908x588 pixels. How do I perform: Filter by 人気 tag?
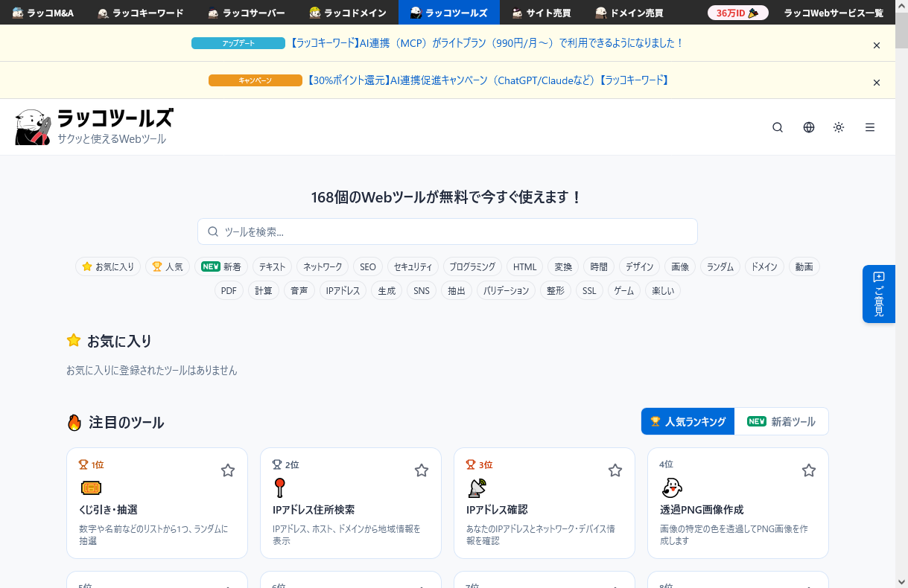pos(168,266)
